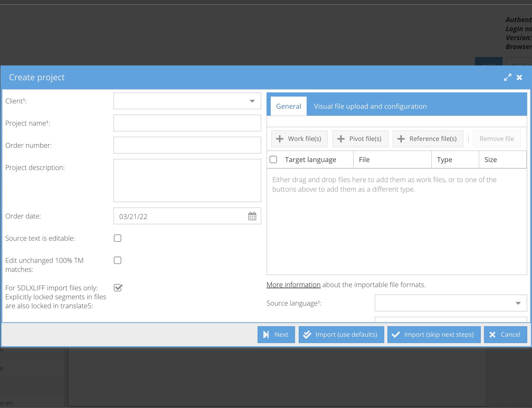
Task: Uncheck SDLXLIFF locked segments checkbox
Action: coord(118,288)
